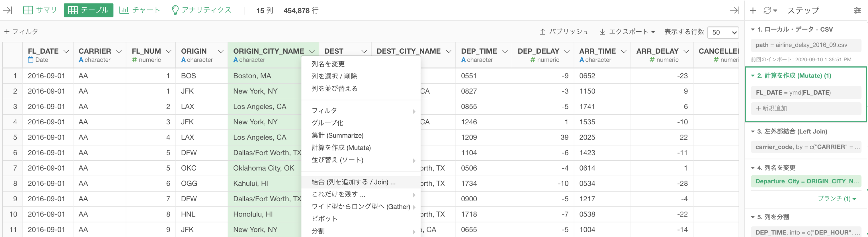Open the ARR_DELAY column dropdown arrow

coord(686,51)
